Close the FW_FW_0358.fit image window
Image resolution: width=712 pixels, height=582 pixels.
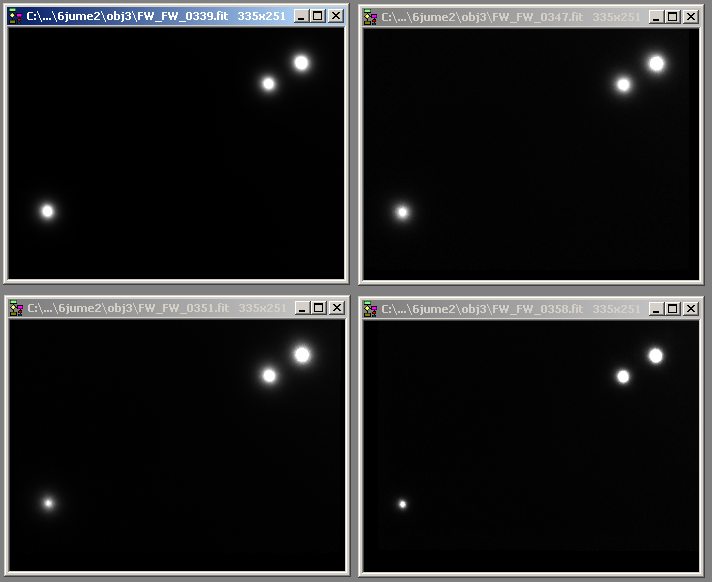click(690, 309)
